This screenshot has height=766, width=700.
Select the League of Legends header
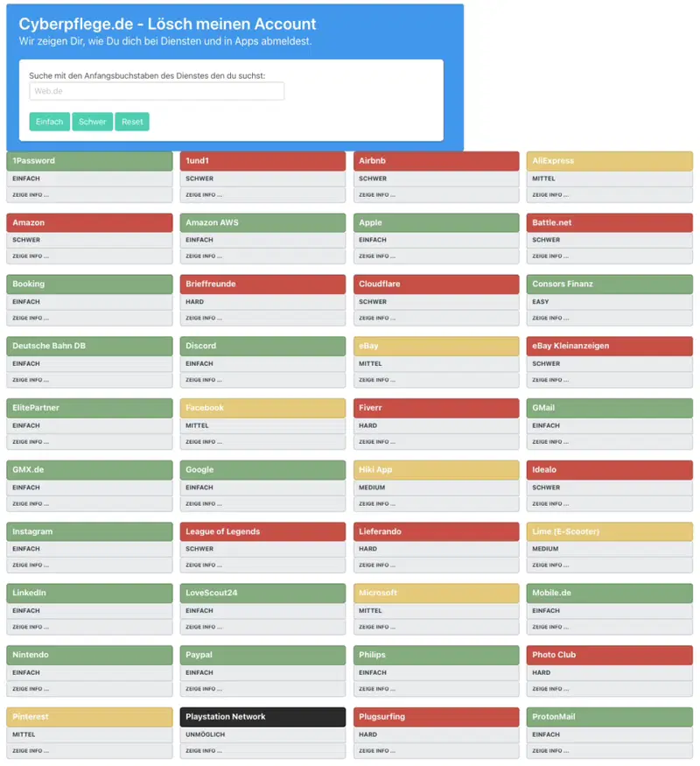(x=262, y=531)
